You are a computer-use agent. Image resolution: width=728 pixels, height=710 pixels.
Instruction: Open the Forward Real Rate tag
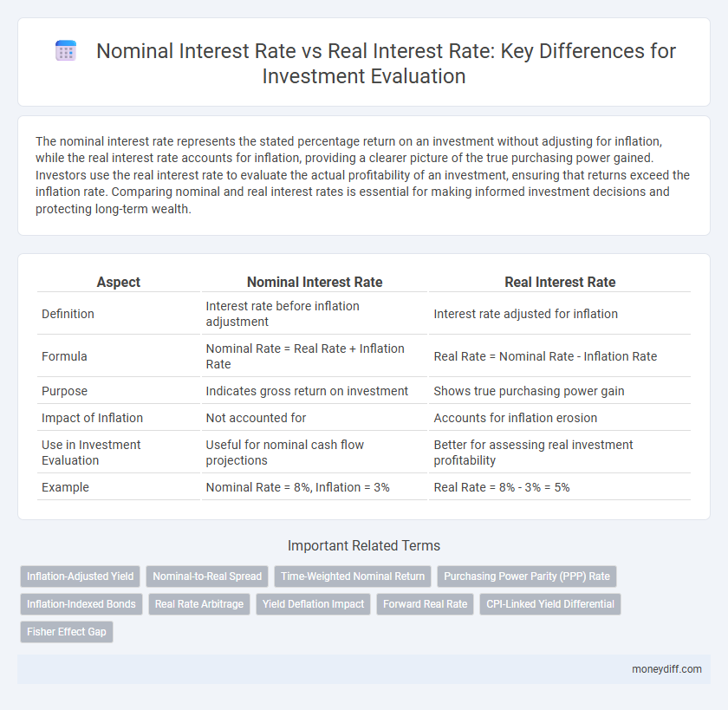pos(426,604)
